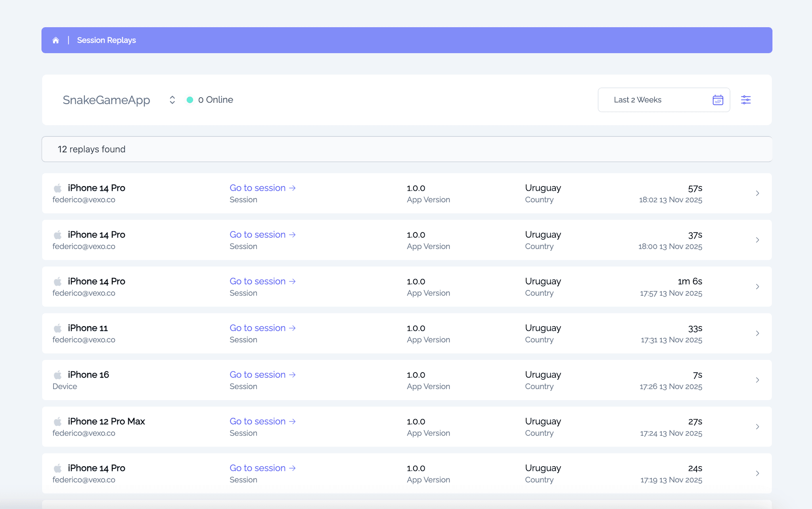Click the Session Replays breadcrumb item
This screenshot has height=509, width=812.
coord(106,40)
